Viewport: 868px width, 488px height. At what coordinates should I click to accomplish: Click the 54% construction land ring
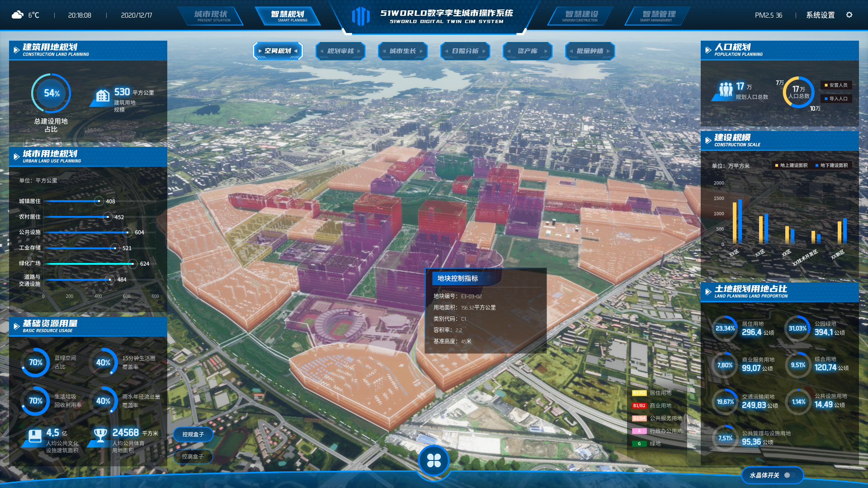(x=51, y=94)
